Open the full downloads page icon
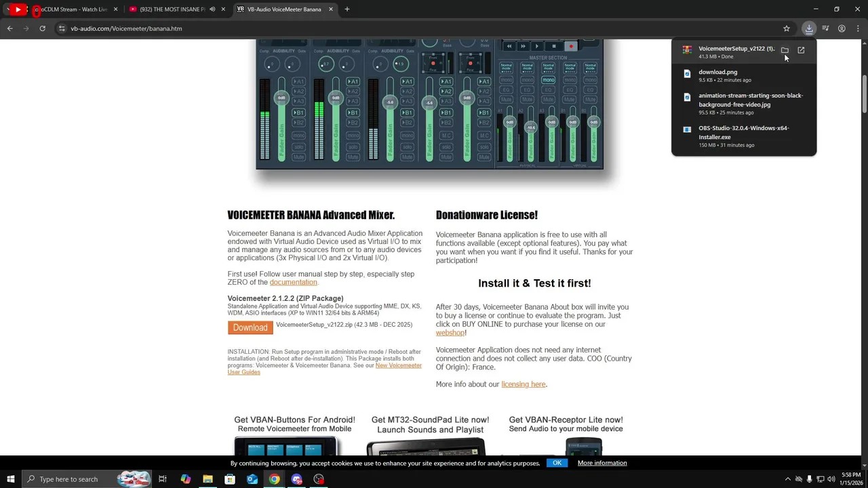868x488 pixels. [801, 50]
